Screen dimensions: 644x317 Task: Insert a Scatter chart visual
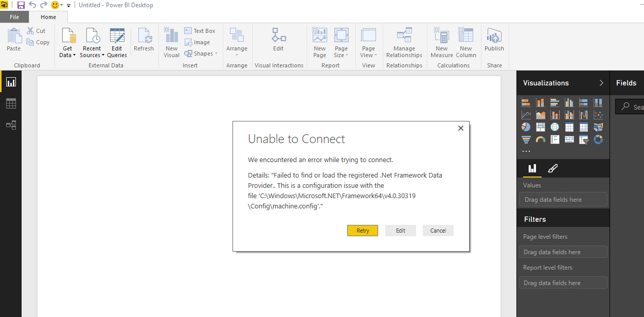point(598,115)
